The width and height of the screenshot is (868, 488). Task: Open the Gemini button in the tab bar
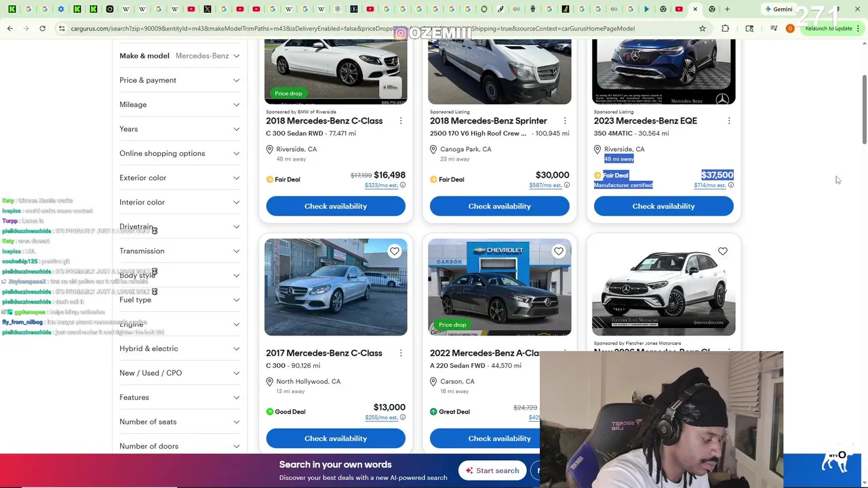(778, 9)
